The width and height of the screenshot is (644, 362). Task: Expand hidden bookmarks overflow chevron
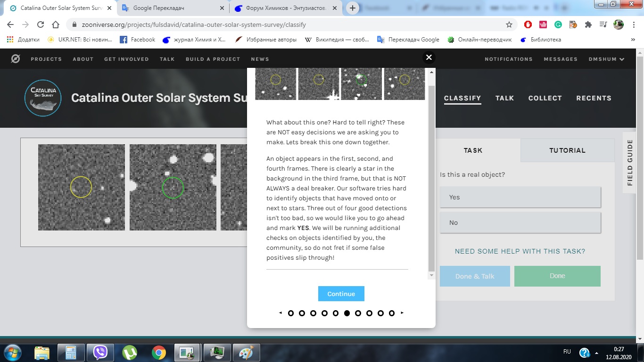click(633, 40)
